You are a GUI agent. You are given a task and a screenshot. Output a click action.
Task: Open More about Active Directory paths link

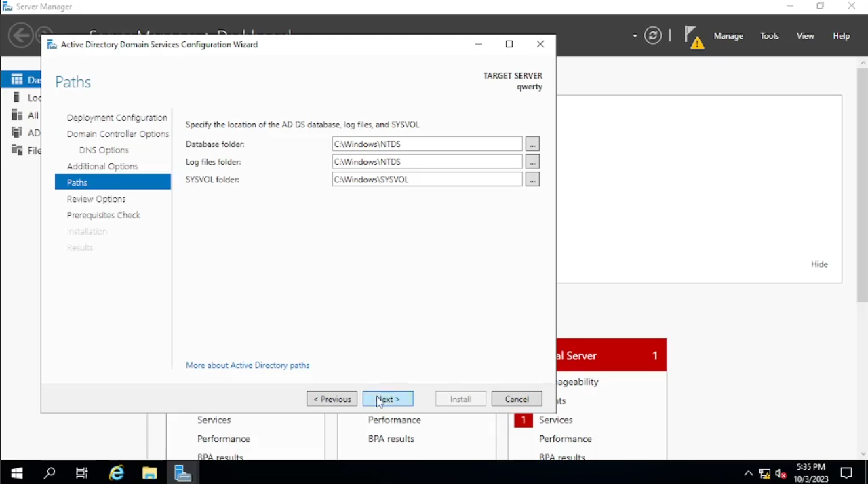click(x=248, y=365)
